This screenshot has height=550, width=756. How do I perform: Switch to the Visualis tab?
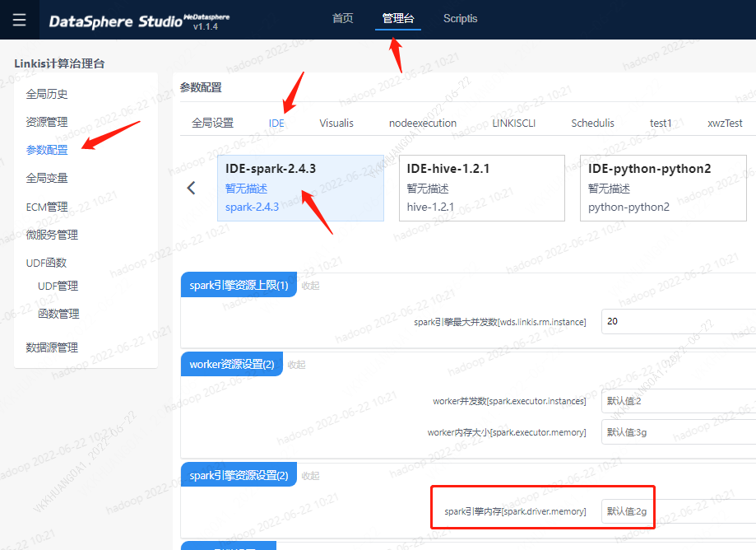pos(336,123)
